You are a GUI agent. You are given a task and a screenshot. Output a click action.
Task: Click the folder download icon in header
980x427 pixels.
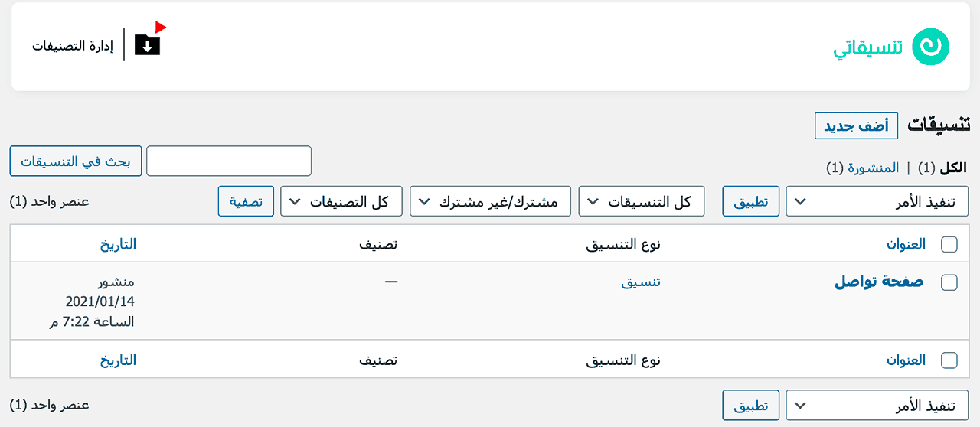(x=148, y=44)
